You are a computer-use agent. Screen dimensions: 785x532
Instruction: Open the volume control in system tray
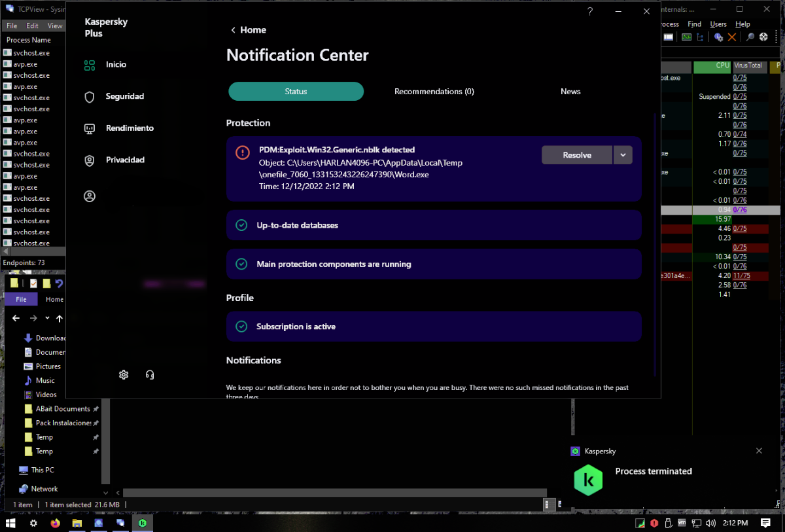click(x=710, y=523)
